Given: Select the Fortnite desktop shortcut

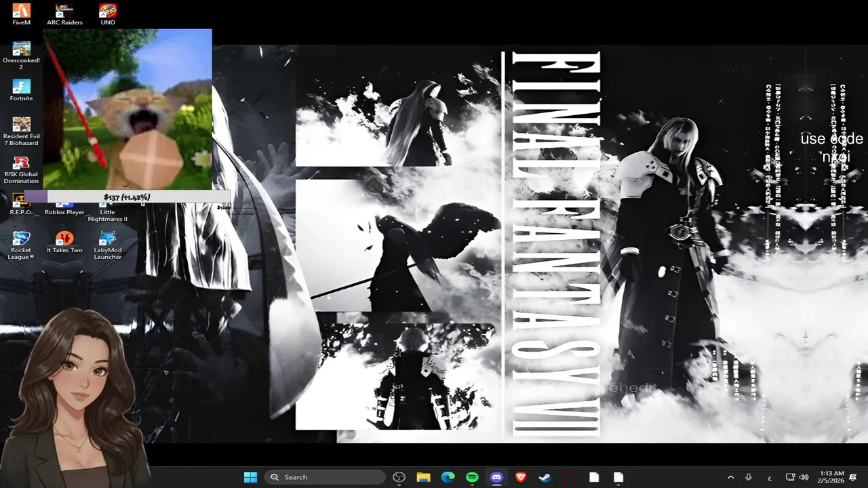Looking at the screenshot, I should coord(21,90).
